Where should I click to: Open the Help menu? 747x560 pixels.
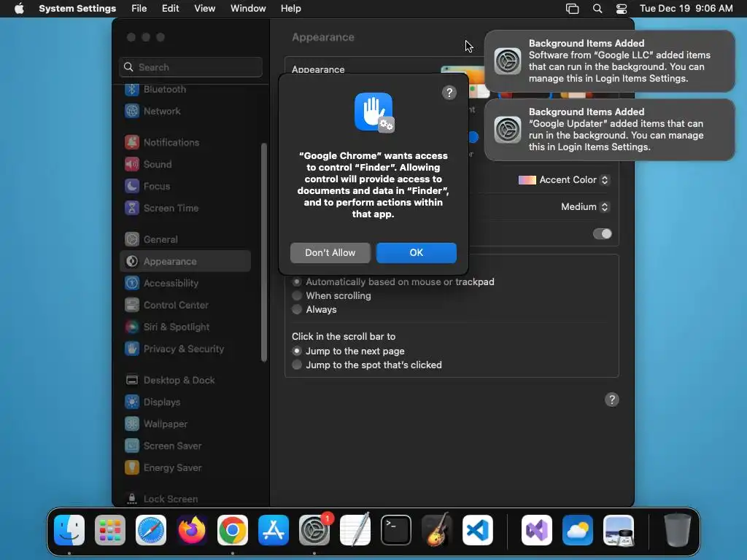[290, 9]
